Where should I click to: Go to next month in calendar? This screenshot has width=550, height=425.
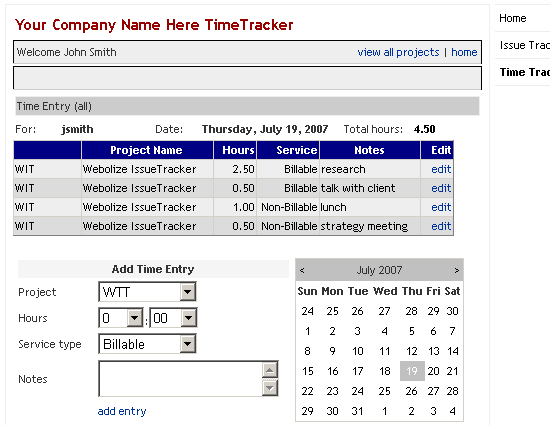coord(456,270)
